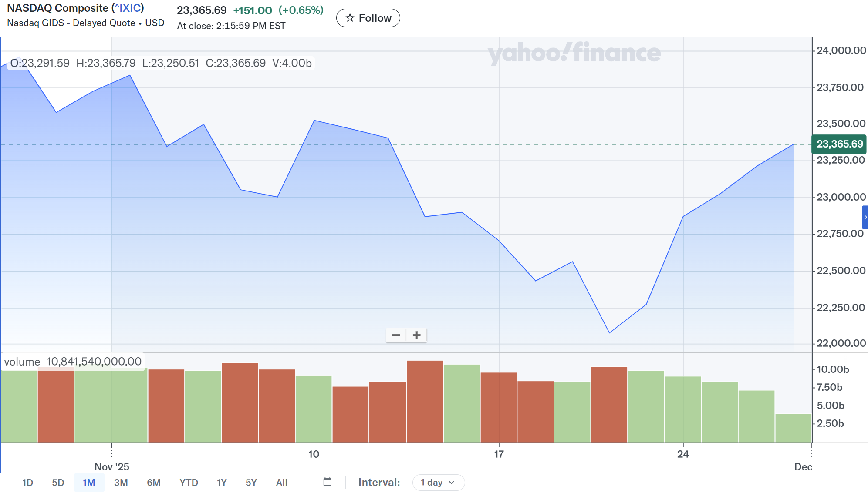The height and width of the screenshot is (493, 868).
Task: Open the Interval 1 day dropdown
Action: [x=438, y=482]
